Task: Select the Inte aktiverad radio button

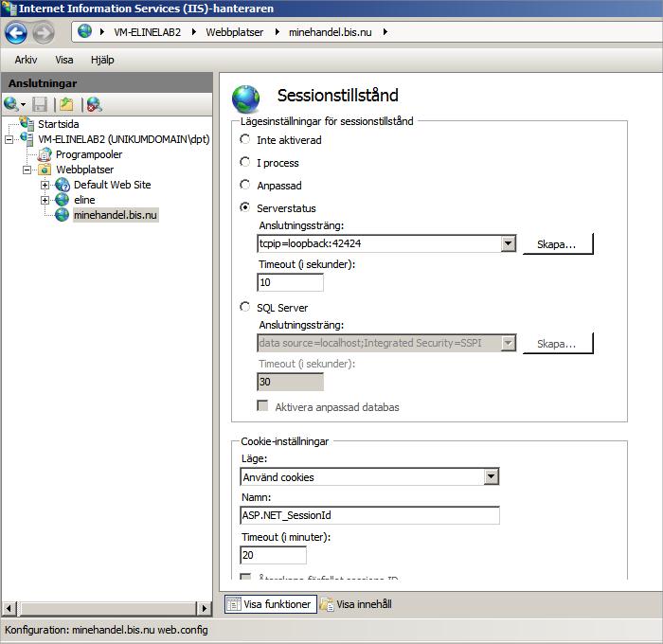Action: point(244,139)
